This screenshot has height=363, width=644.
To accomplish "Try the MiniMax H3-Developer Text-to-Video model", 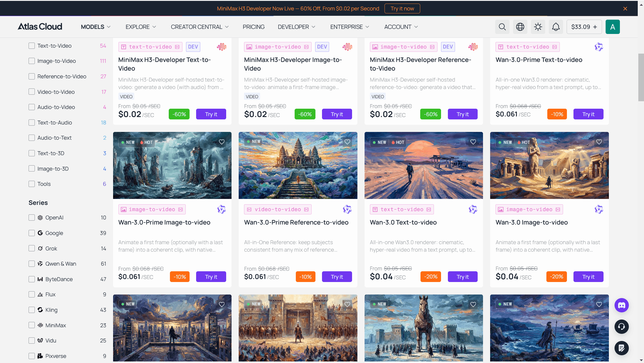I will pyautogui.click(x=211, y=114).
